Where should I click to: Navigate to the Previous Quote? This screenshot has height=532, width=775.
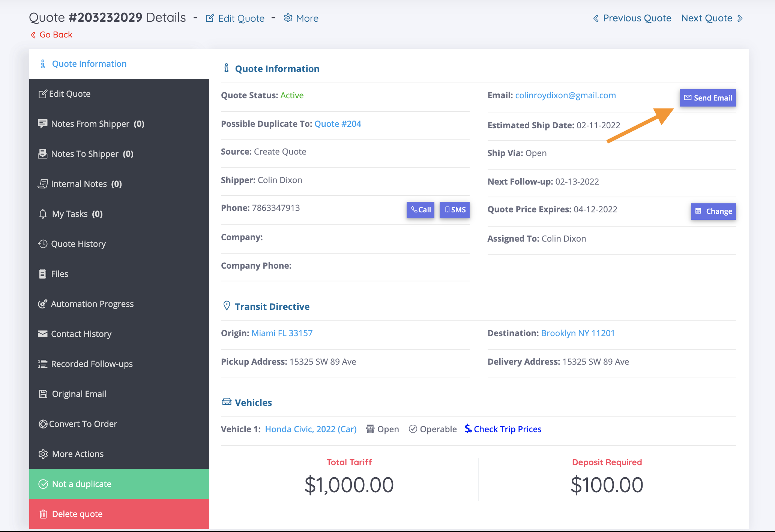pos(632,18)
